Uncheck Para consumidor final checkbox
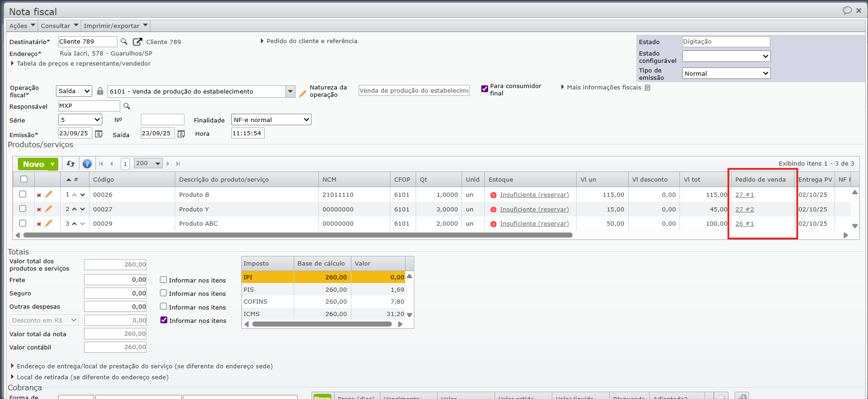The image size is (868, 399). pyautogui.click(x=484, y=89)
